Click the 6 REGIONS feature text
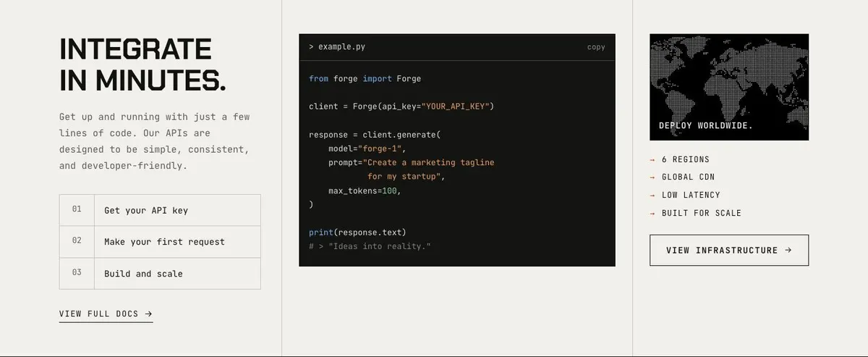This screenshot has width=868, height=357. coord(686,159)
